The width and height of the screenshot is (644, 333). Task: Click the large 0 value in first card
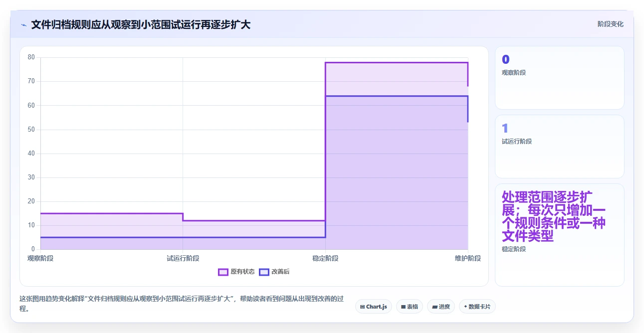505,59
